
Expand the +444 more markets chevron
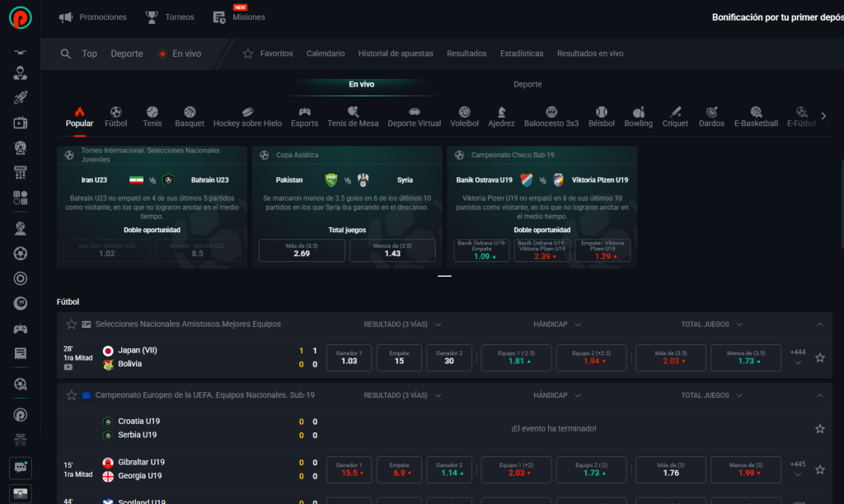(797, 363)
